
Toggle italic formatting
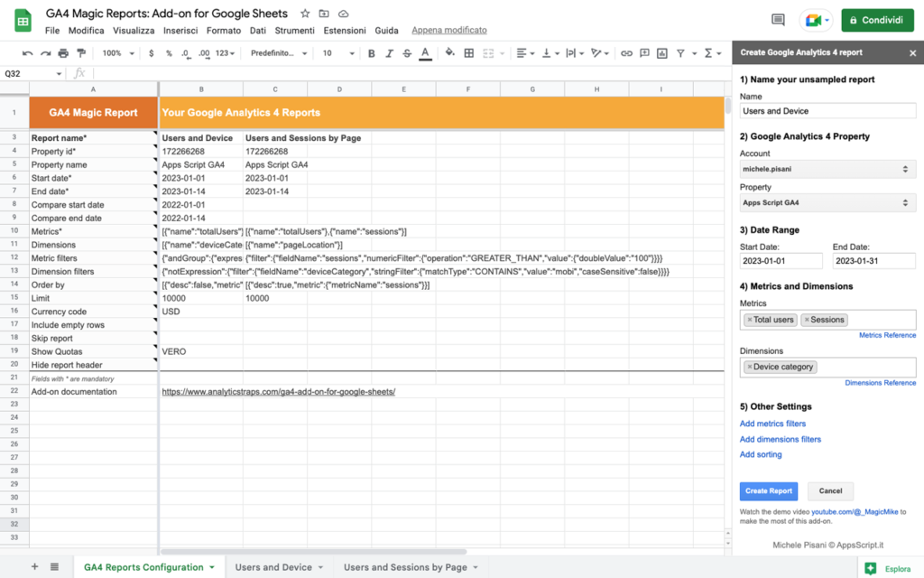pos(389,53)
